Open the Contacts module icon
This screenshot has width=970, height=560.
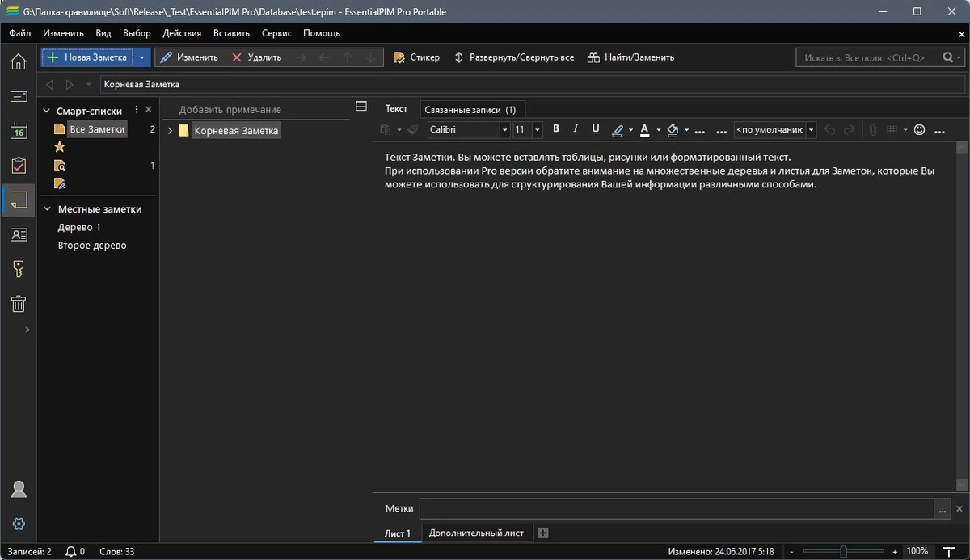click(18, 234)
